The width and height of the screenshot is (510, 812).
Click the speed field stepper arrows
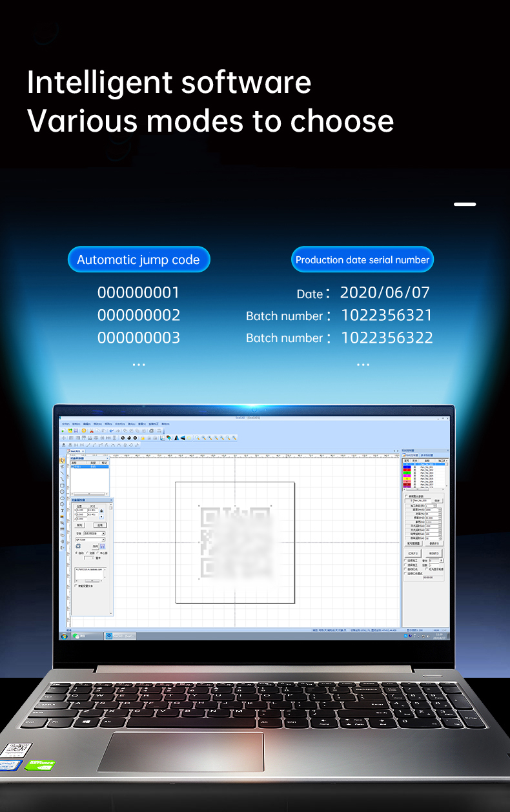tap(440, 510)
